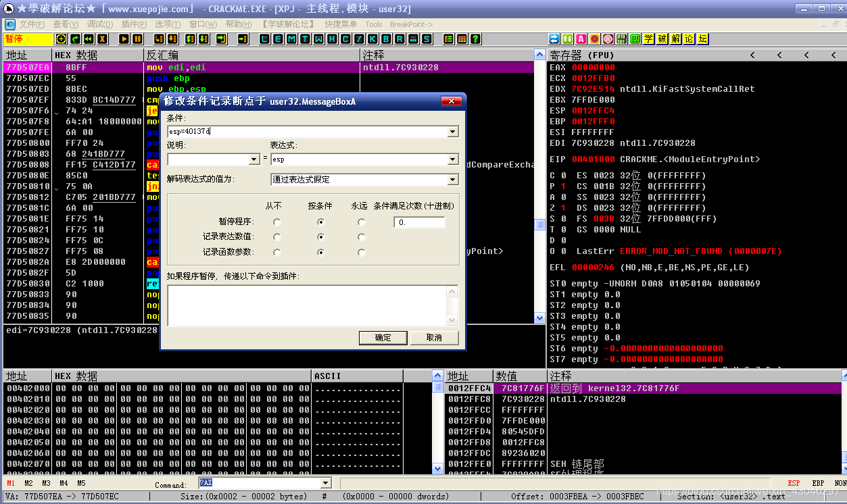Screen dimensions: 847x504
Task: Expand the 表达式 expression dropdown arrow
Action: (x=453, y=159)
